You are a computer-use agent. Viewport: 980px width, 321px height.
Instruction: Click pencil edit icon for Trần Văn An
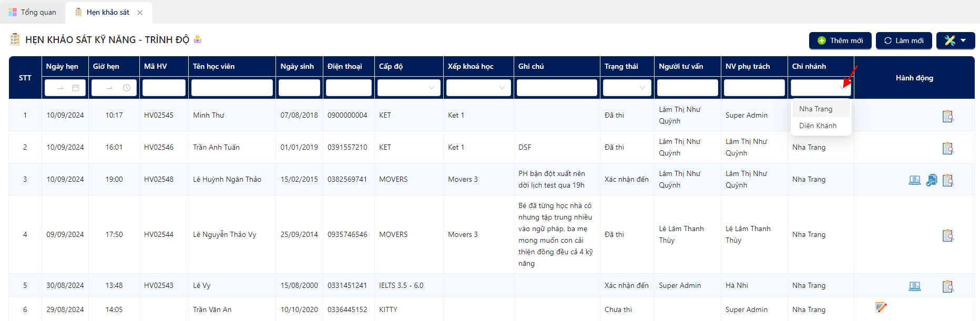[881, 307]
